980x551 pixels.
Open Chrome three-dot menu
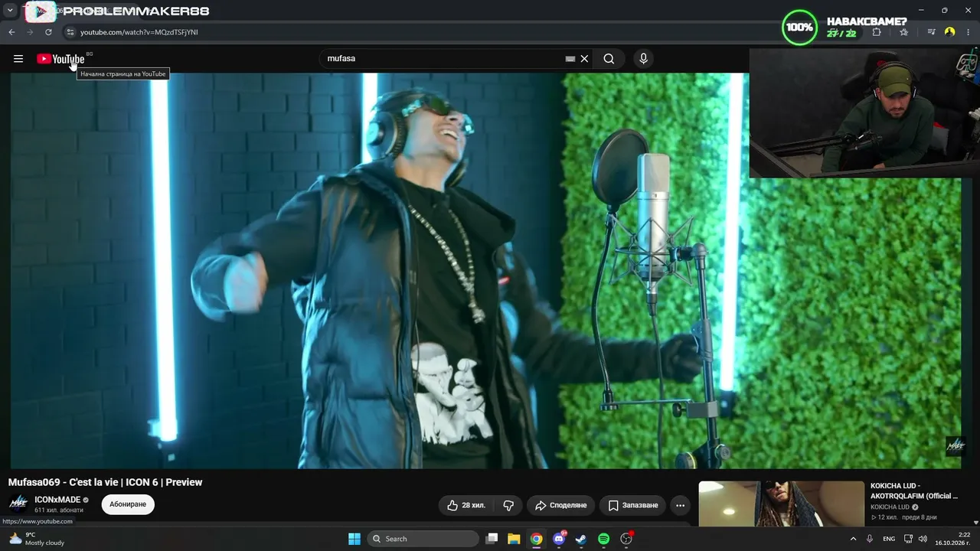969,32
